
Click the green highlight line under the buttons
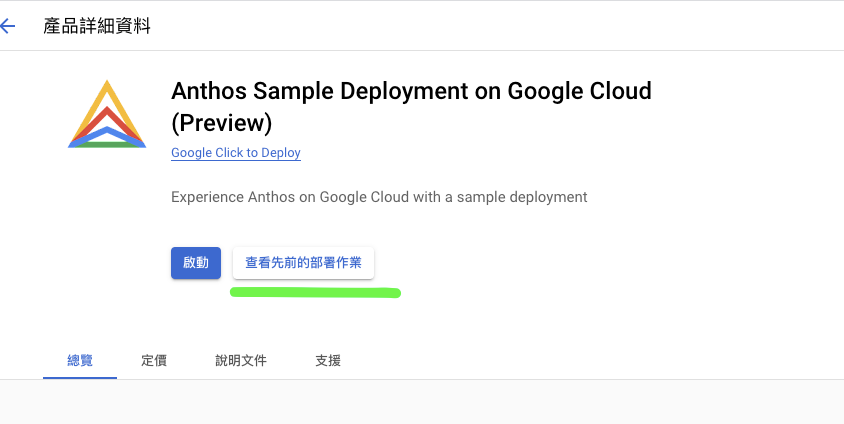click(315, 293)
